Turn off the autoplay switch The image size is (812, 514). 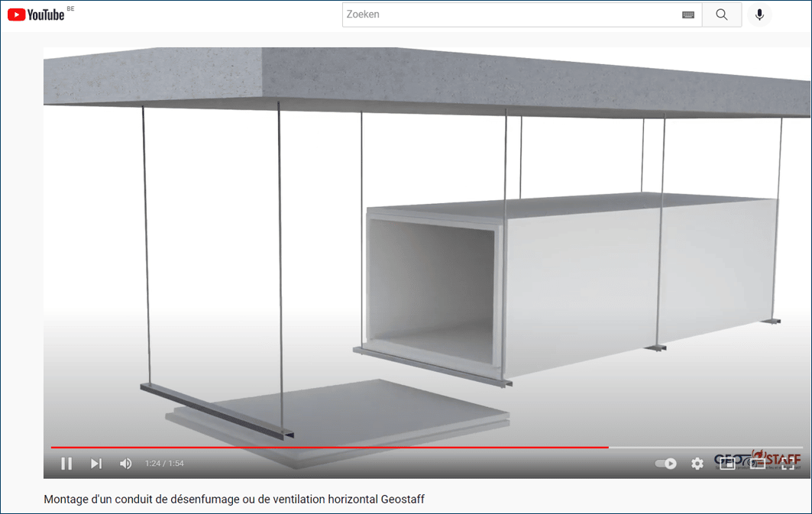(x=664, y=463)
